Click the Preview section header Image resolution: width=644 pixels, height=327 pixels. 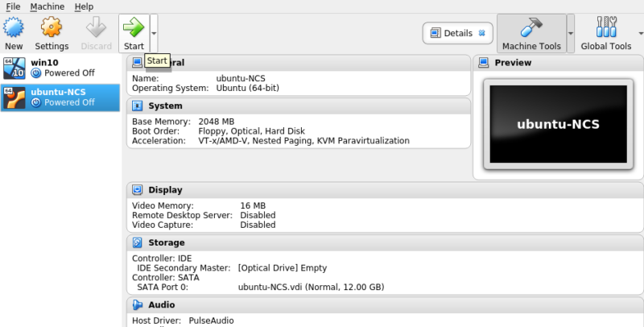(513, 63)
